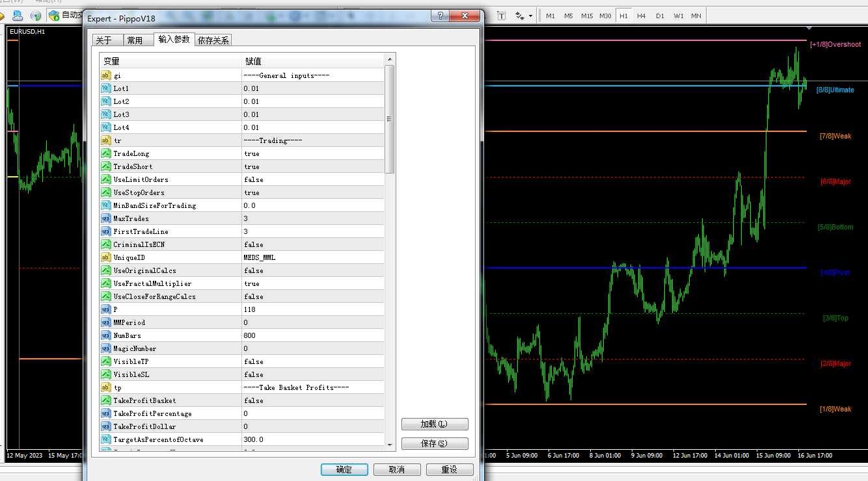The image size is (868, 481).
Task: Switch chart to W1 timeframe
Action: click(678, 16)
